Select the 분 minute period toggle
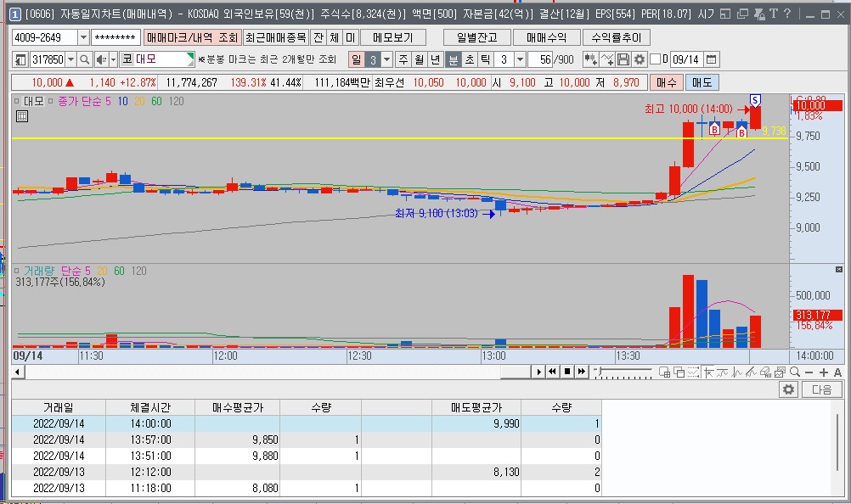 pos(454,59)
